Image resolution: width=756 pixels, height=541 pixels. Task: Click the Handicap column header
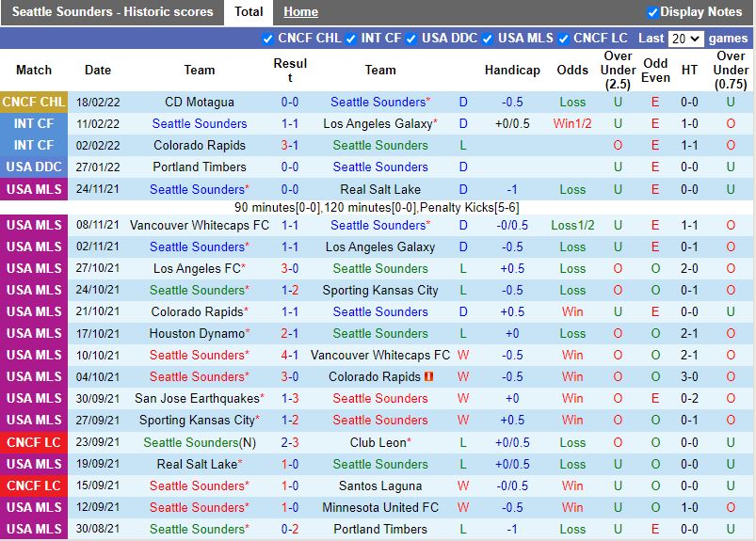[512, 71]
